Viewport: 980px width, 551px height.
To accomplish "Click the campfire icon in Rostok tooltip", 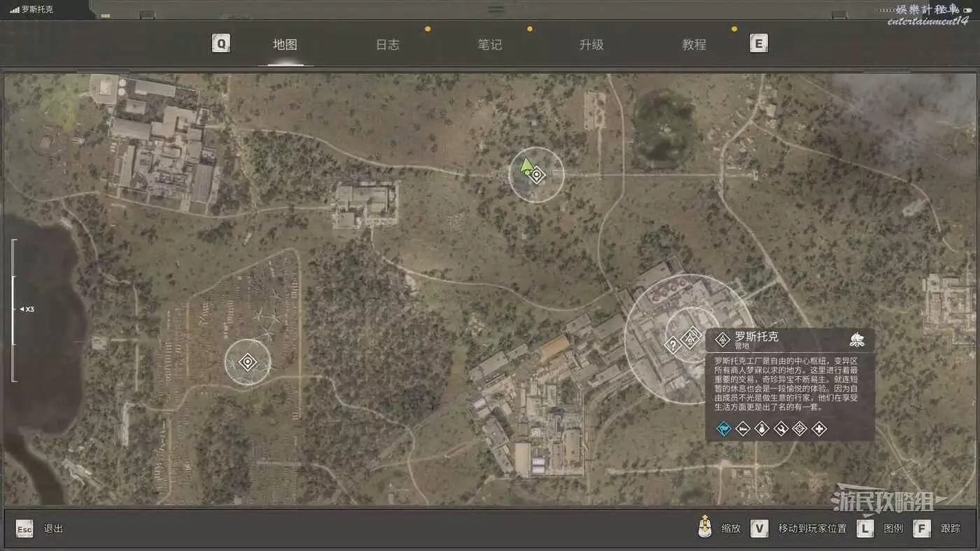I will click(x=857, y=340).
